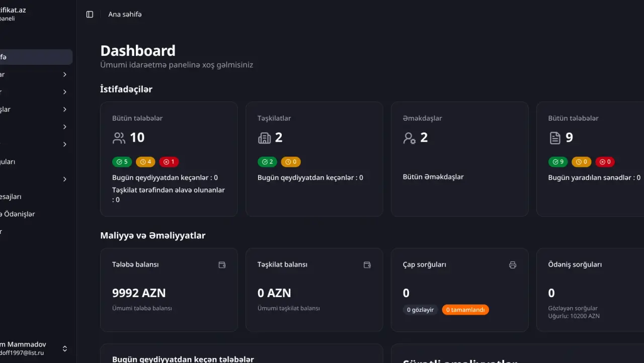
Task: Open the Ana səhifə breadcrumb
Action: (125, 15)
